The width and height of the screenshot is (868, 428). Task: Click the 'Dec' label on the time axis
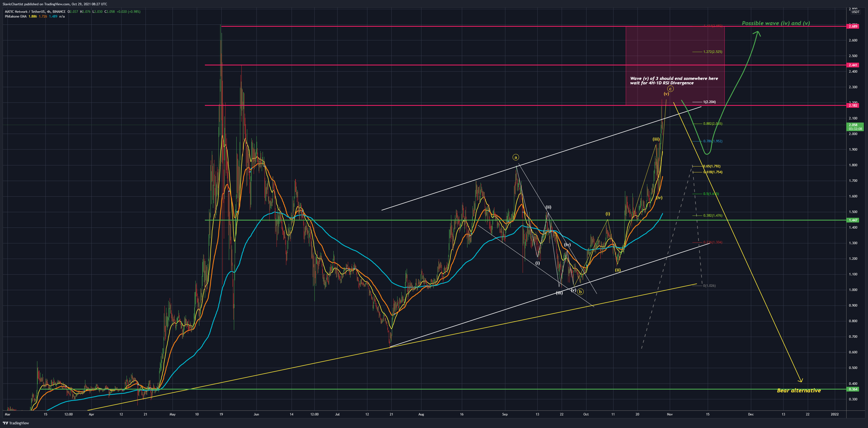751,414
